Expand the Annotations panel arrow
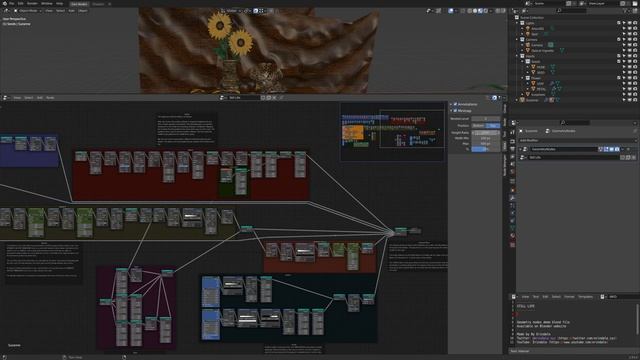The image size is (640, 360). (x=451, y=104)
